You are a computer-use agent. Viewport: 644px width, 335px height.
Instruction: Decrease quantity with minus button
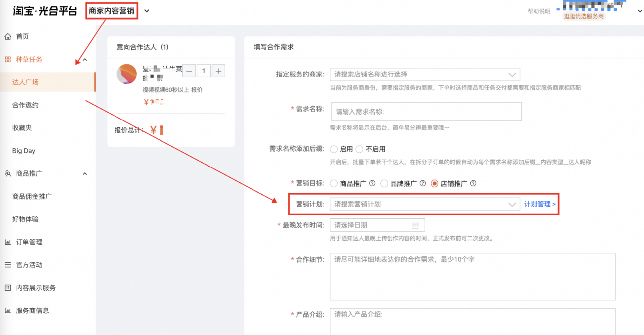click(189, 71)
